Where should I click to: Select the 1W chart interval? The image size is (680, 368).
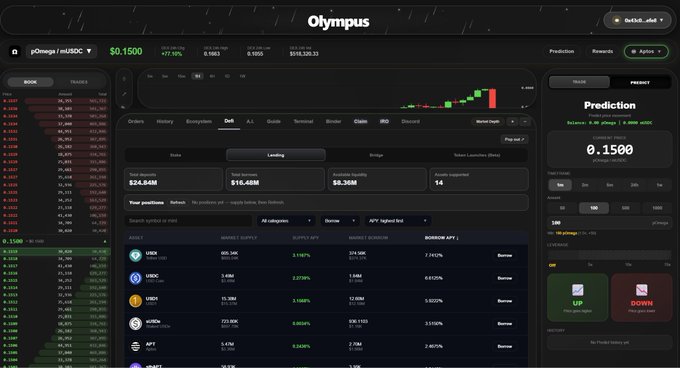pos(242,76)
